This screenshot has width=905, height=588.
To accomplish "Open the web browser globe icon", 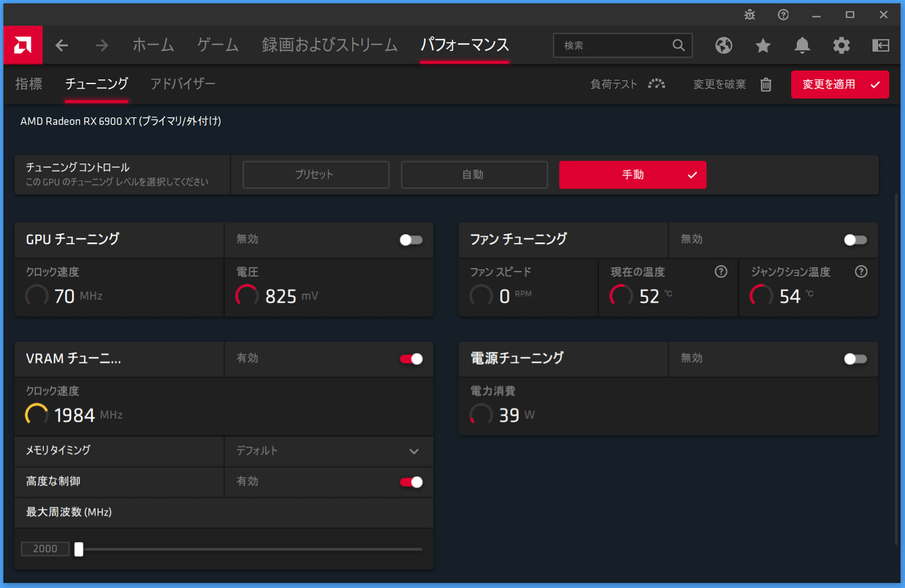I will pyautogui.click(x=723, y=45).
